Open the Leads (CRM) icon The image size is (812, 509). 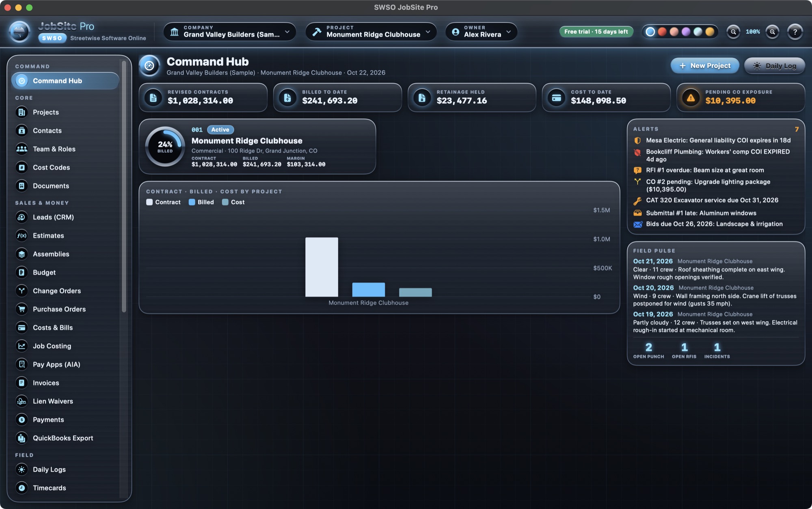(x=22, y=217)
